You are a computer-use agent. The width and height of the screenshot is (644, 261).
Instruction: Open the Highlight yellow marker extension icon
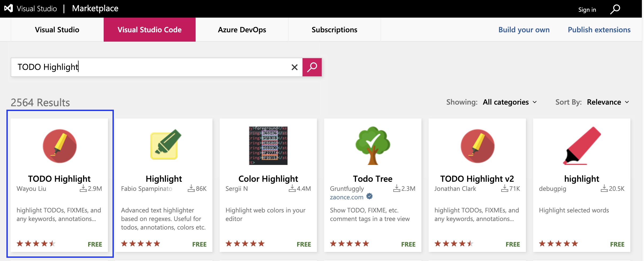pos(165,144)
